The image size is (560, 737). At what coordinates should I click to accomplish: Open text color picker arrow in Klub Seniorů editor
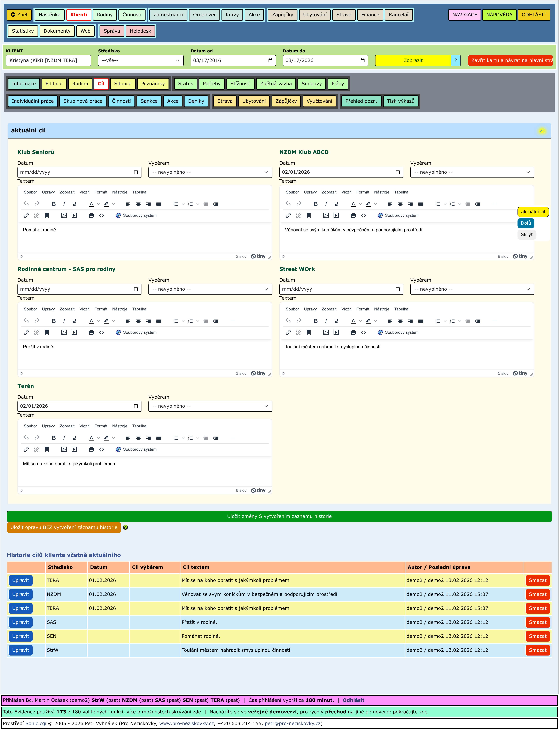tap(99, 204)
